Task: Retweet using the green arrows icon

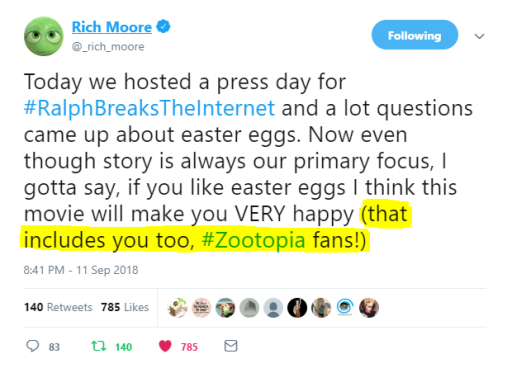Action: (99, 346)
